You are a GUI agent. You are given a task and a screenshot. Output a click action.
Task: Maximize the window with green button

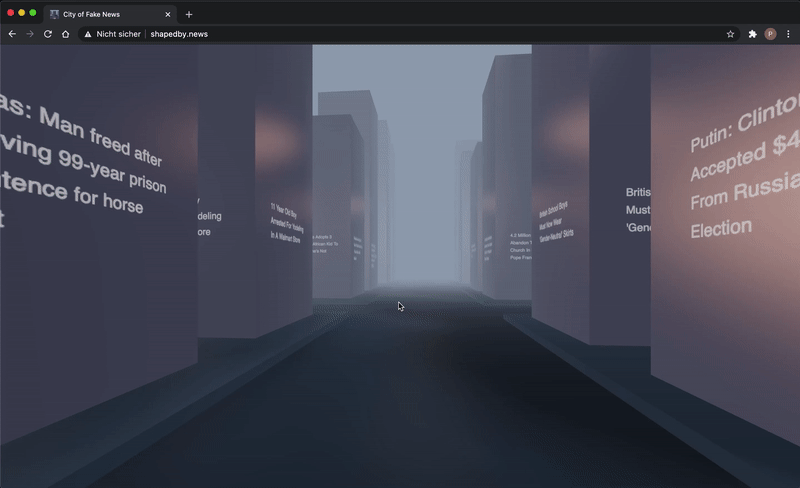pos(33,13)
